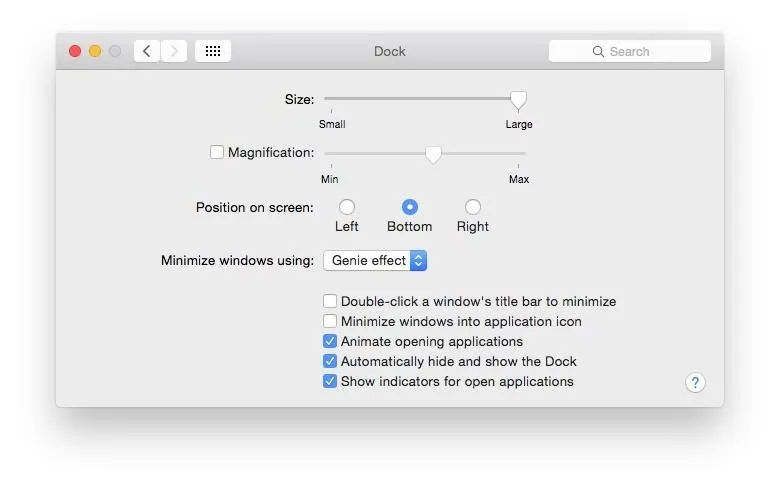
Task: Enable Minimize windows into application icon
Action: 330,321
